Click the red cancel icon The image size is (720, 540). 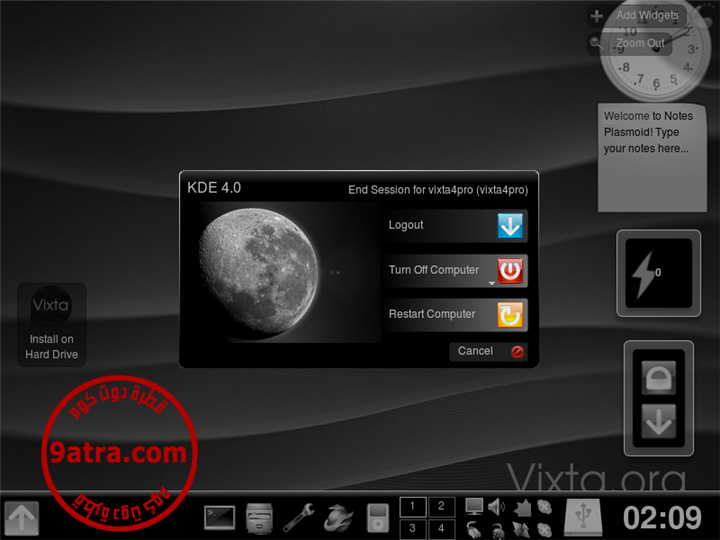point(517,352)
